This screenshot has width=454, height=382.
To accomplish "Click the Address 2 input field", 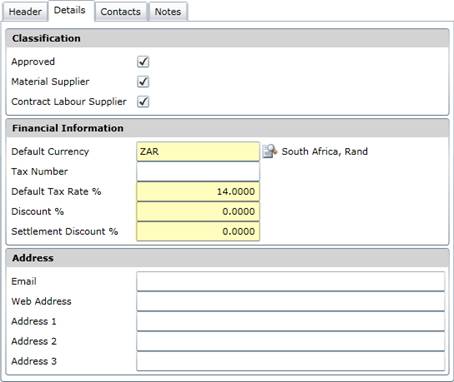I will click(291, 341).
